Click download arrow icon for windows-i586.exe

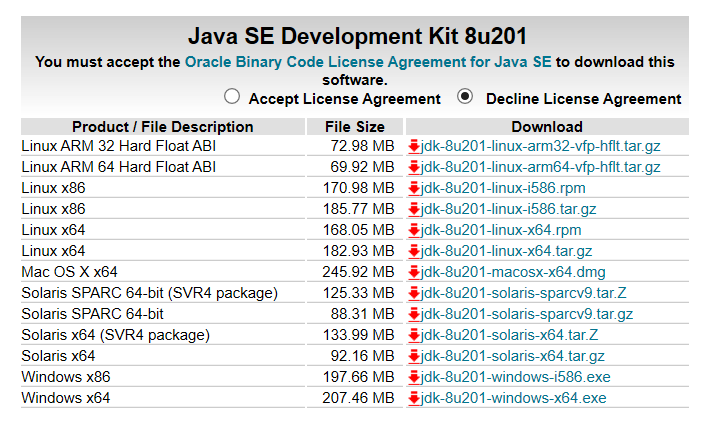[414, 377]
